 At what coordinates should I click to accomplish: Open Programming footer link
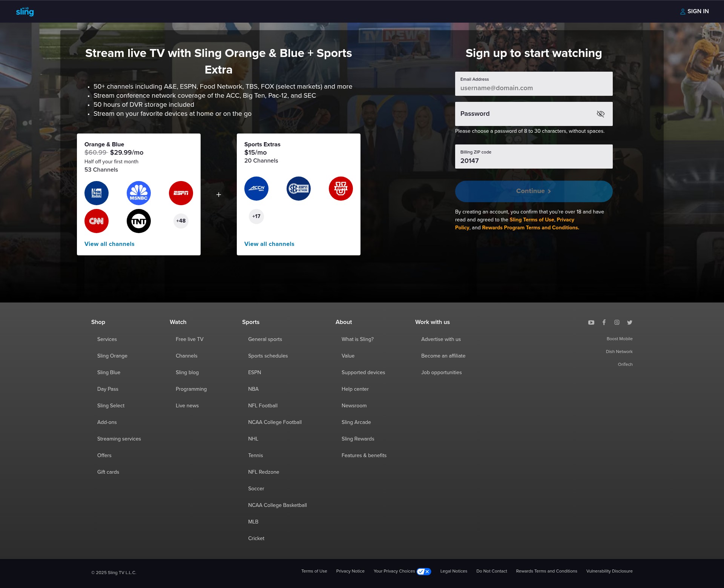(191, 389)
